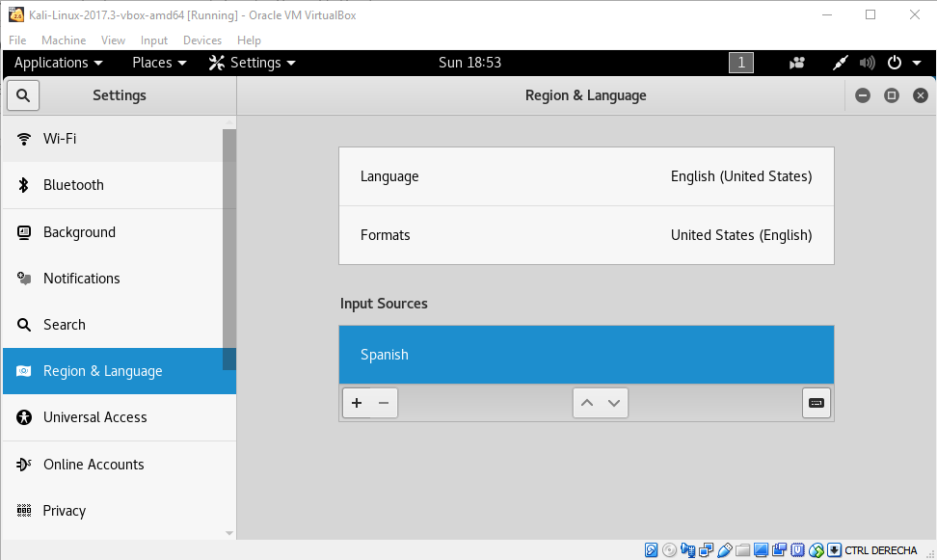Show keyboard layout preview for Spanish

(816, 403)
